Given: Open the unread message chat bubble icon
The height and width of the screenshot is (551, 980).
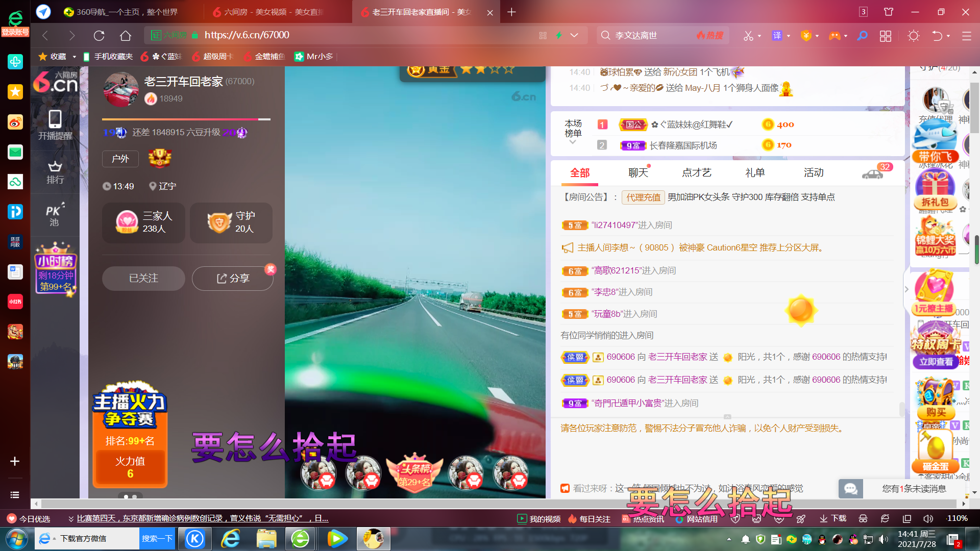Looking at the screenshot, I should click(851, 489).
